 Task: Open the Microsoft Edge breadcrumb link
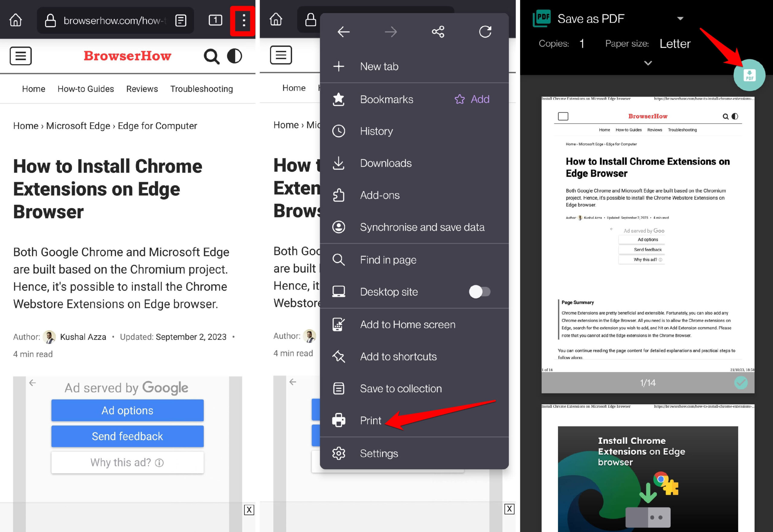point(78,126)
